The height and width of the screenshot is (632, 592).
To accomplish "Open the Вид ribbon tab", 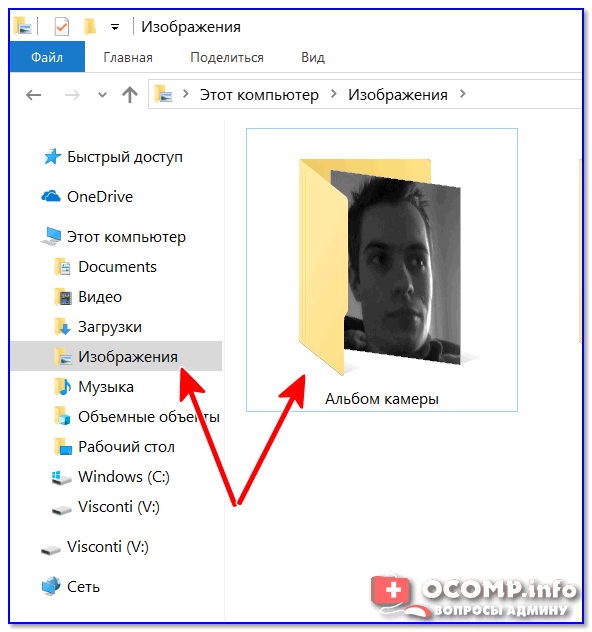I will coord(313,58).
